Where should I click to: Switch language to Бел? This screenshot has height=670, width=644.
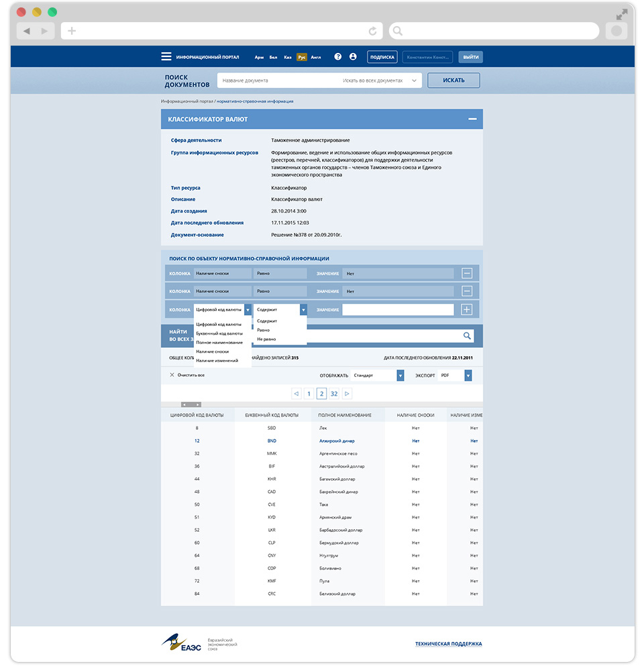coord(273,57)
